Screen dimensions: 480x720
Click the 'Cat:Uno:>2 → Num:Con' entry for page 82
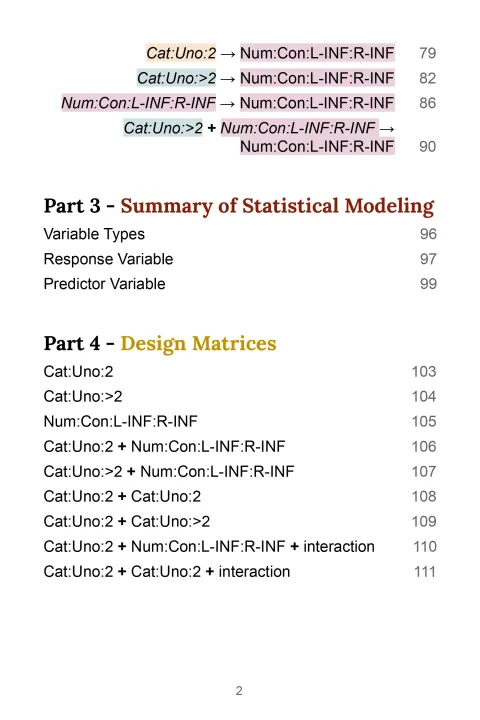265,78
